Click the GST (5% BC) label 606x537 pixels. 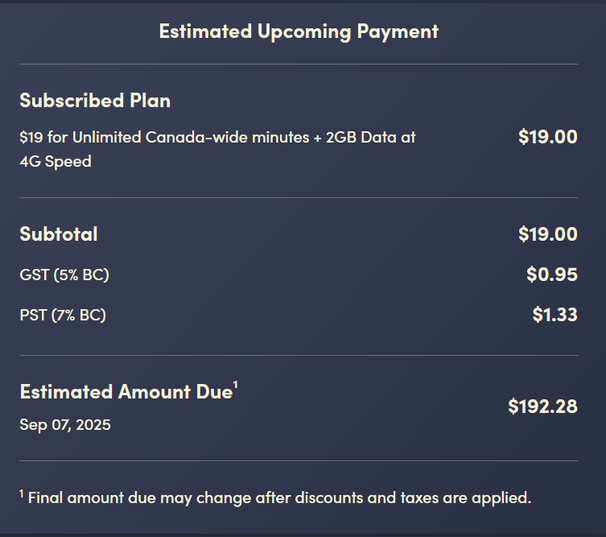click(x=64, y=274)
